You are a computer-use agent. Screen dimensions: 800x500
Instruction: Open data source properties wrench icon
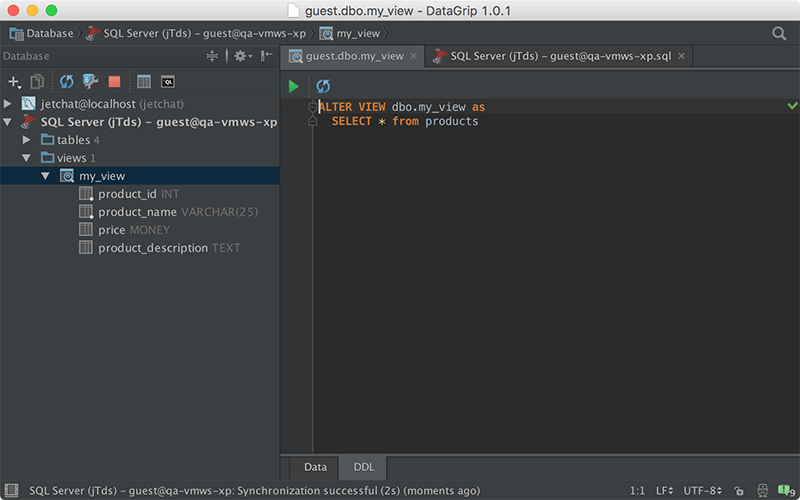[x=90, y=82]
